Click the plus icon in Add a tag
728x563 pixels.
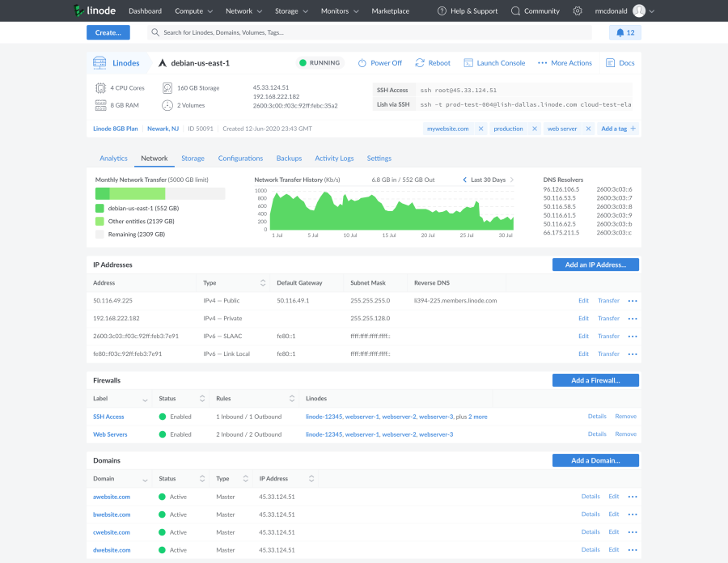pos(633,128)
